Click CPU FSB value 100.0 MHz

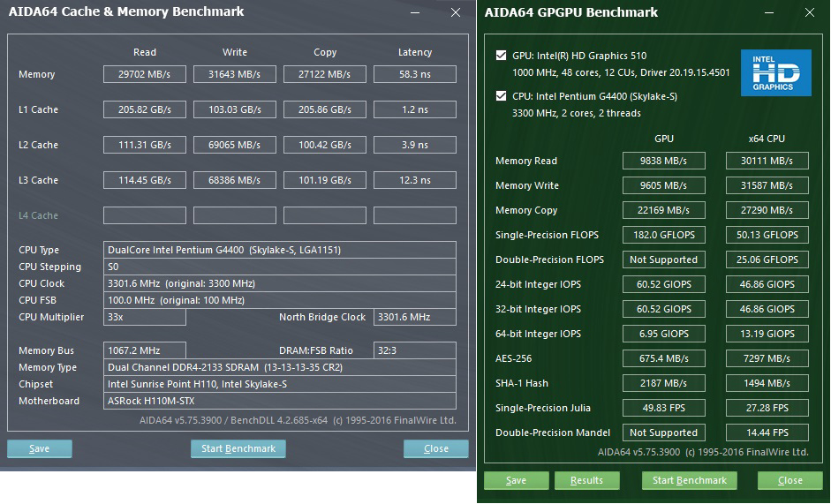[280, 300]
